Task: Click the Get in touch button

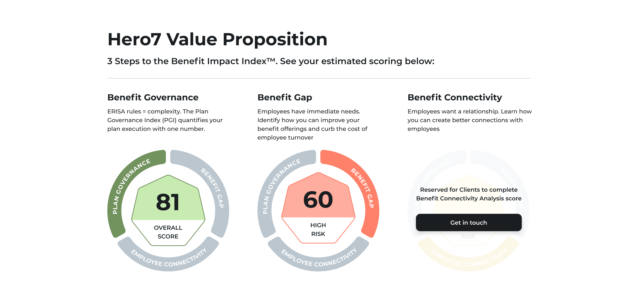Action: coord(468,222)
